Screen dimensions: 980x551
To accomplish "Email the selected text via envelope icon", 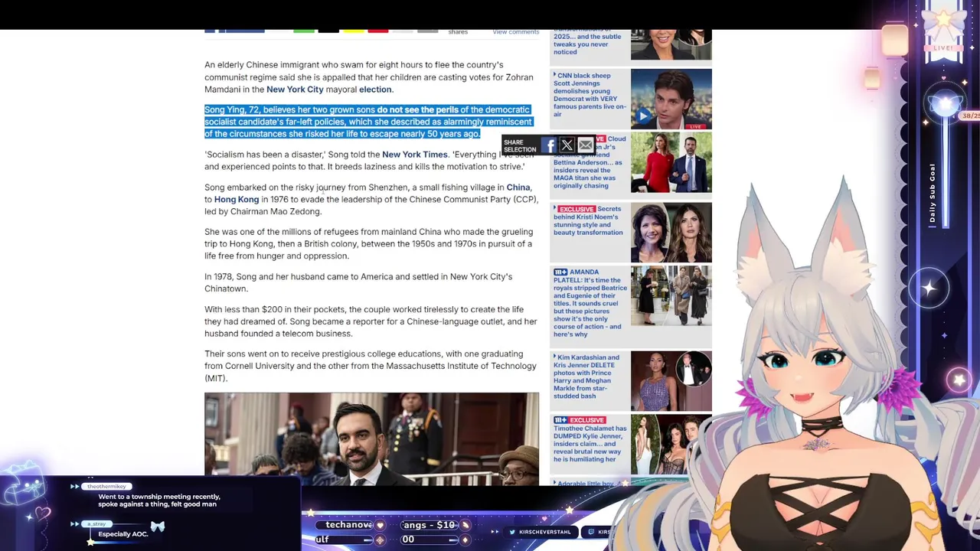I will click(585, 145).
